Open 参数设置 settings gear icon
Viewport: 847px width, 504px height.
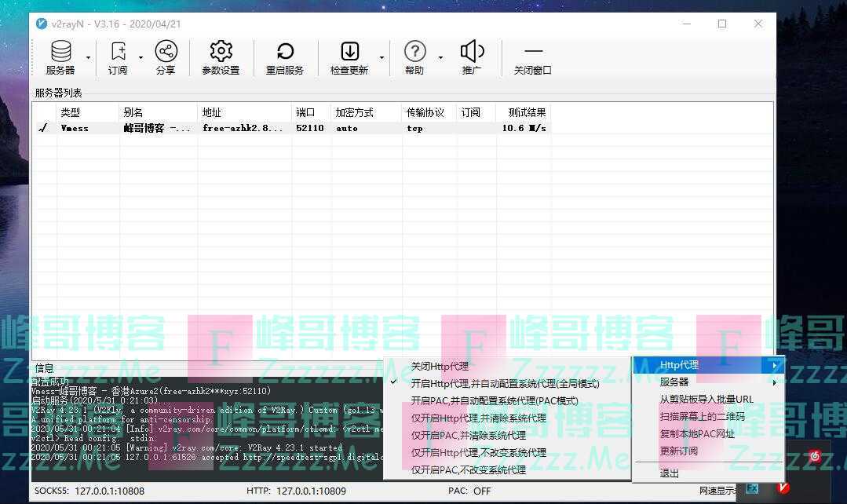(221, 53)
